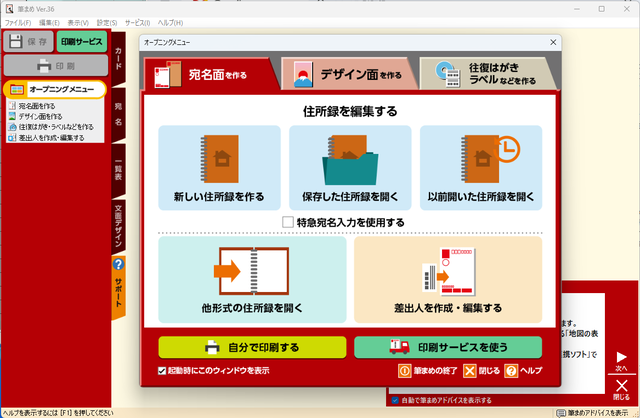Click the ヘルプ button in opening menu footer
Viewport: 640px width, 418px height.
pyautogui.click(x=524, y=371)
